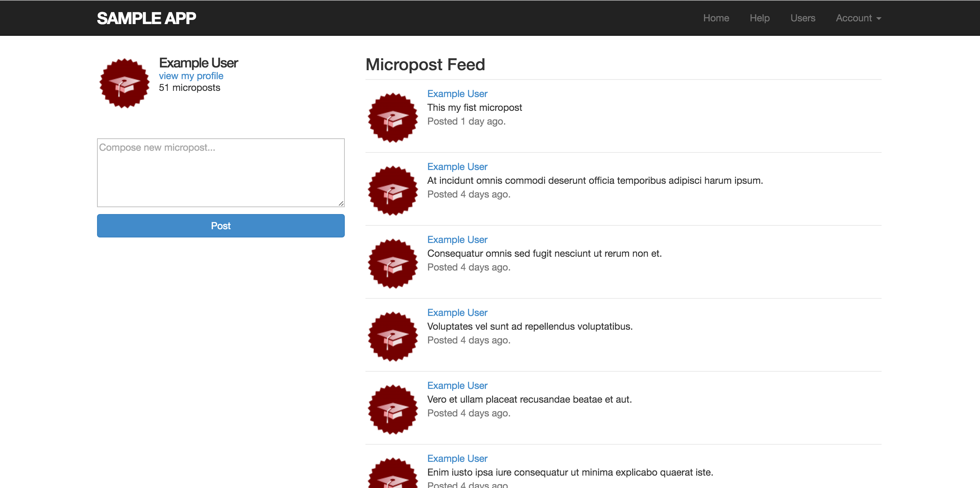The height and width of the screenshot is (488, 980).
Task: Open Example User link above "Vero et ullam" post
Action: (x=457, y=386)
